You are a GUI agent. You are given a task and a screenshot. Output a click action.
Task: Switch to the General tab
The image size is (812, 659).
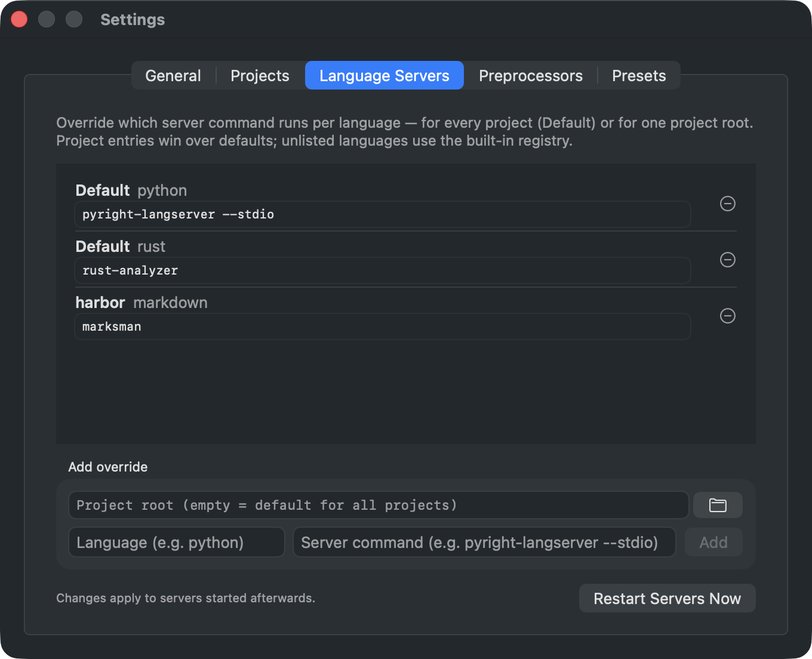173,76
